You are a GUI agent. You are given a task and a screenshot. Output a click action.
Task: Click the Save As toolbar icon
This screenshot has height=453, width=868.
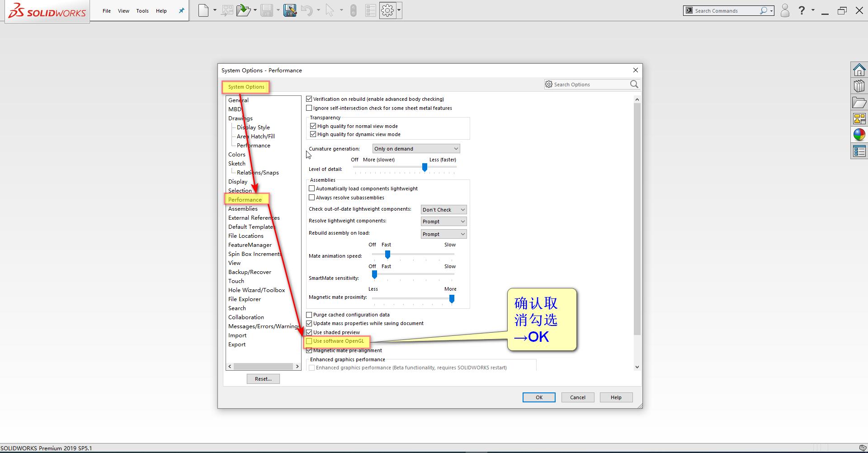(x=290, y=10)
